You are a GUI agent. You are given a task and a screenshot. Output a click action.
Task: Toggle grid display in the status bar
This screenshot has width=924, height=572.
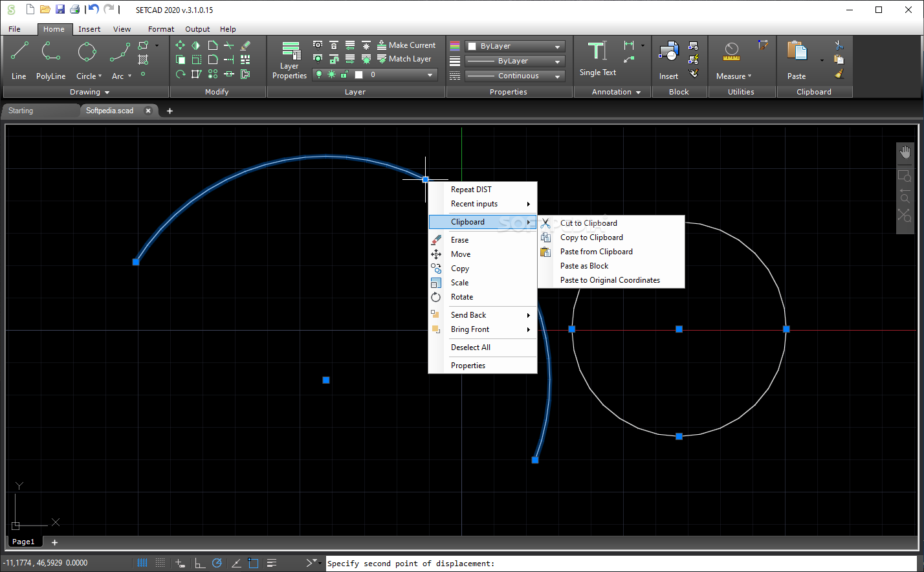[142, 563]
